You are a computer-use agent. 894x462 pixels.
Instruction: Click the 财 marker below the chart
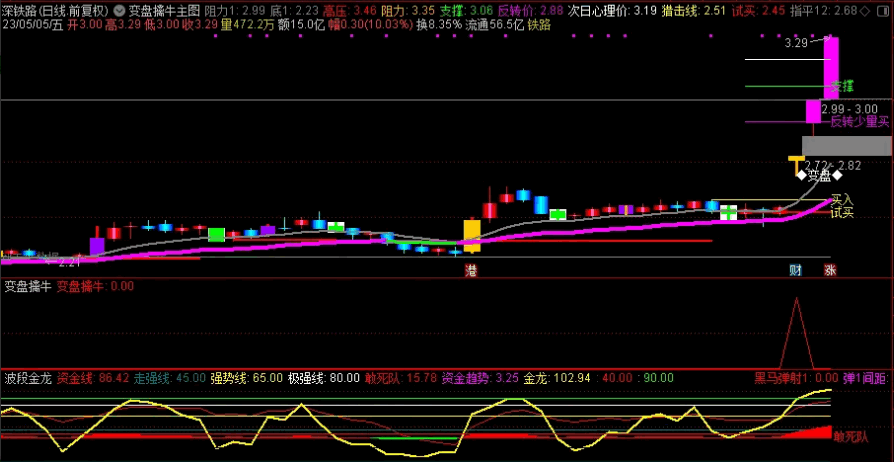tap(795, 270)
